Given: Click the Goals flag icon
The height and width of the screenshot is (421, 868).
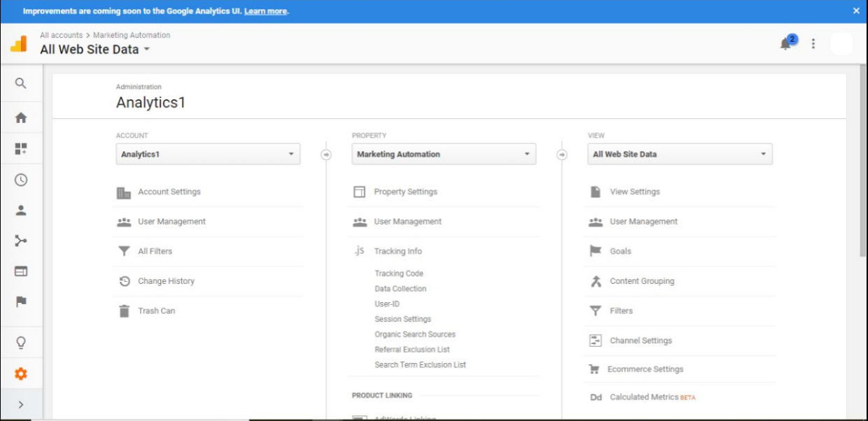Looking at the screenshot, I should point(595,251).
